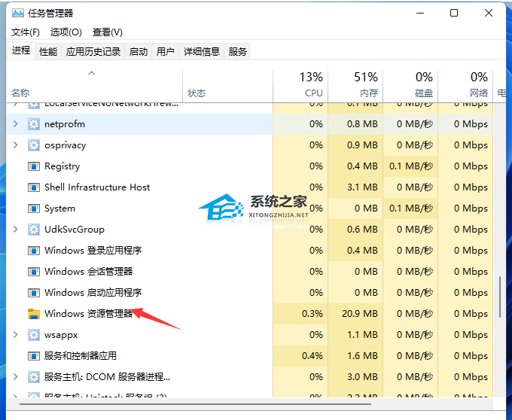This screenshot has width=512, height=420.
Task: Select the Windows 登录应用程序 row
Action: [x=93, y=251]
